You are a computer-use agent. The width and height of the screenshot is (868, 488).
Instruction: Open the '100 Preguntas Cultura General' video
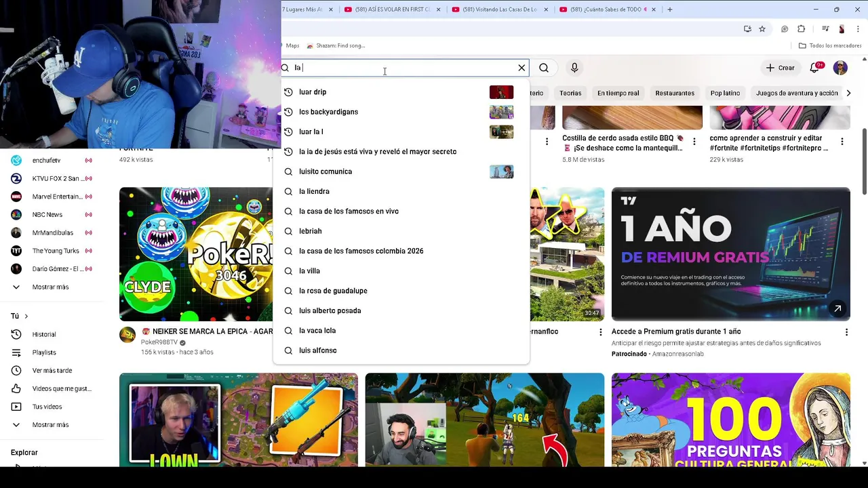(x=730, y=420)
